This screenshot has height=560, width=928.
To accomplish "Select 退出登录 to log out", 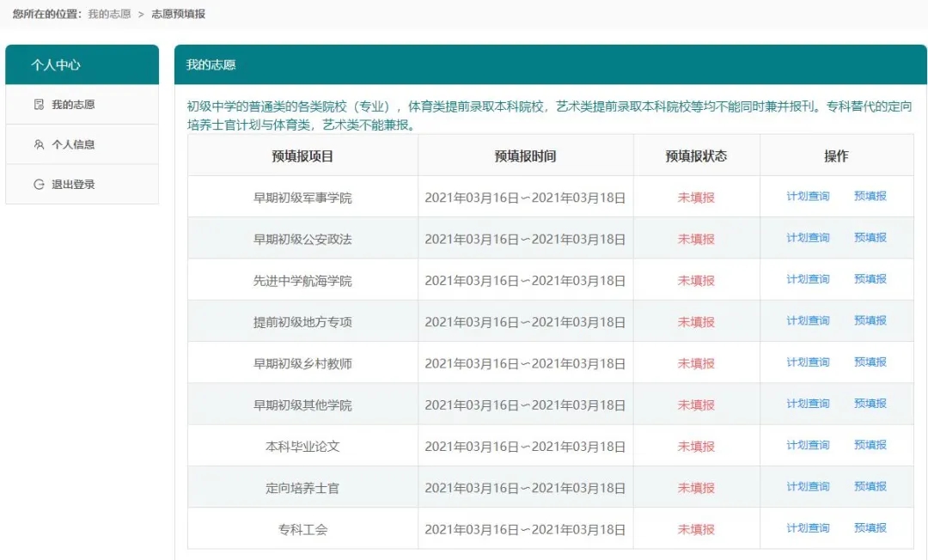I will tap(73, 185).
